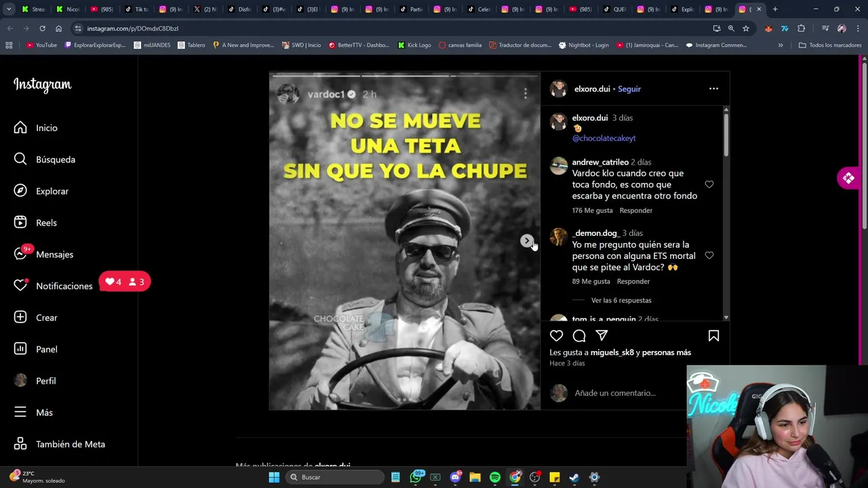The height and width of the screenshot is (488, 868).
Task: Open Mensajes with the 9+ badge
Action: click(43, 254)
